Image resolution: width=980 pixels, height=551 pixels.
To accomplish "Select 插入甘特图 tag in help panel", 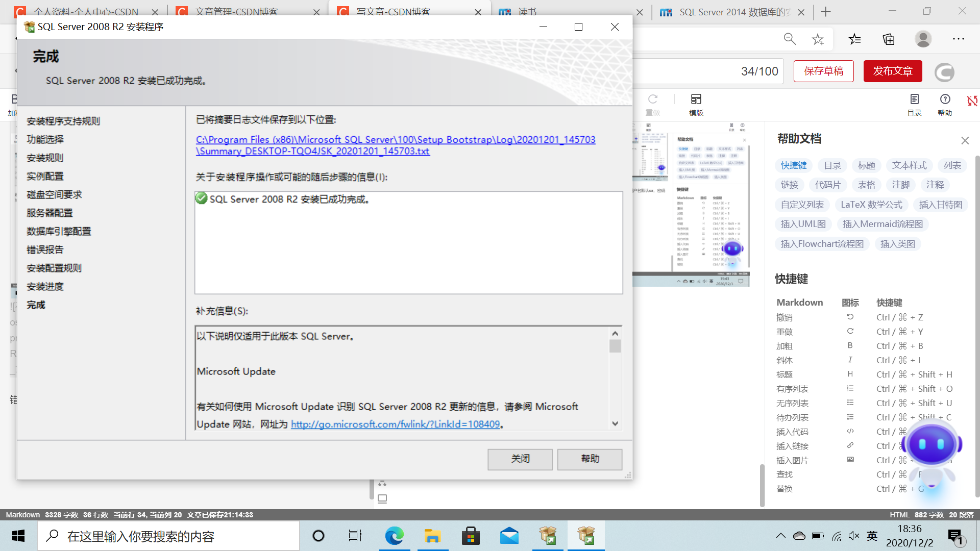I will 941,205.
